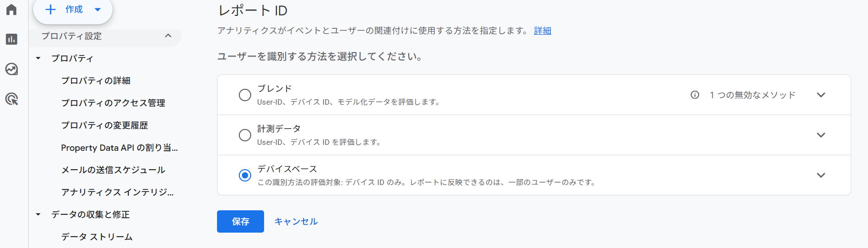The image size is (868, 248).
Task: Collapse the プロパティ設定 section
Action: tap(168, 36)
